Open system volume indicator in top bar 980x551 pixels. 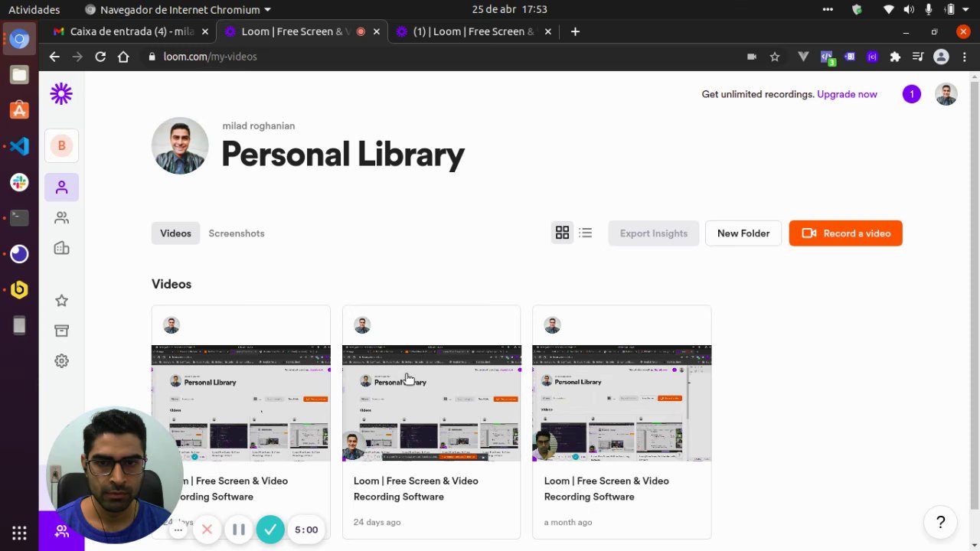909,9
